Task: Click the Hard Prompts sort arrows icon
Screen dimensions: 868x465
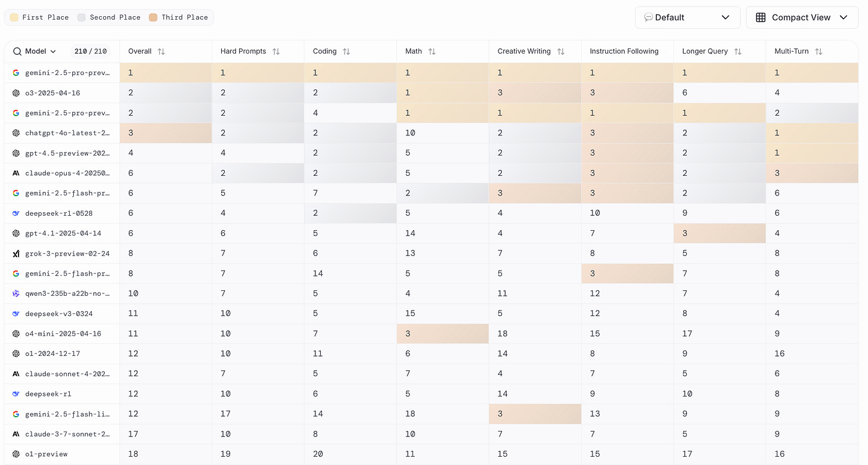Action: click(x=276, y=52)
